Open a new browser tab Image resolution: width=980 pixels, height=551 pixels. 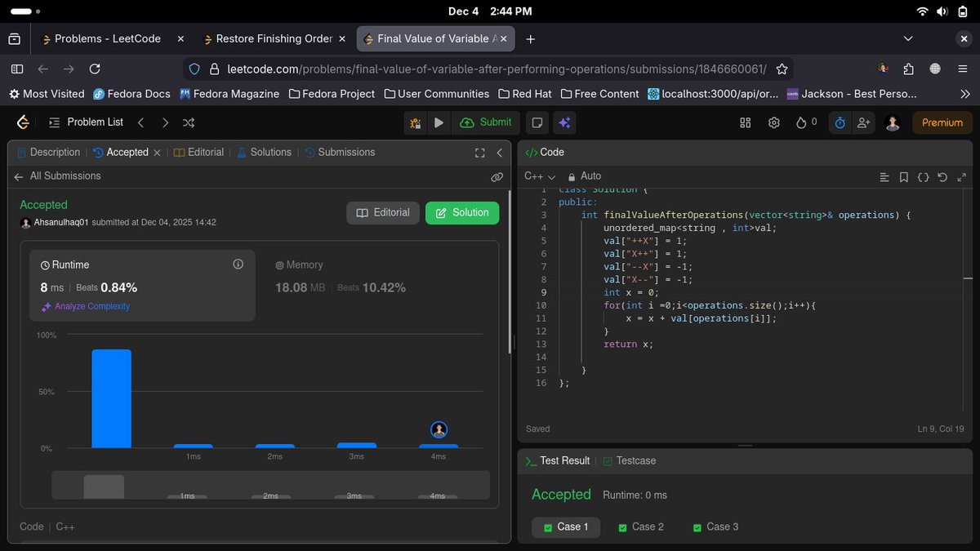(x=531, y=38)
